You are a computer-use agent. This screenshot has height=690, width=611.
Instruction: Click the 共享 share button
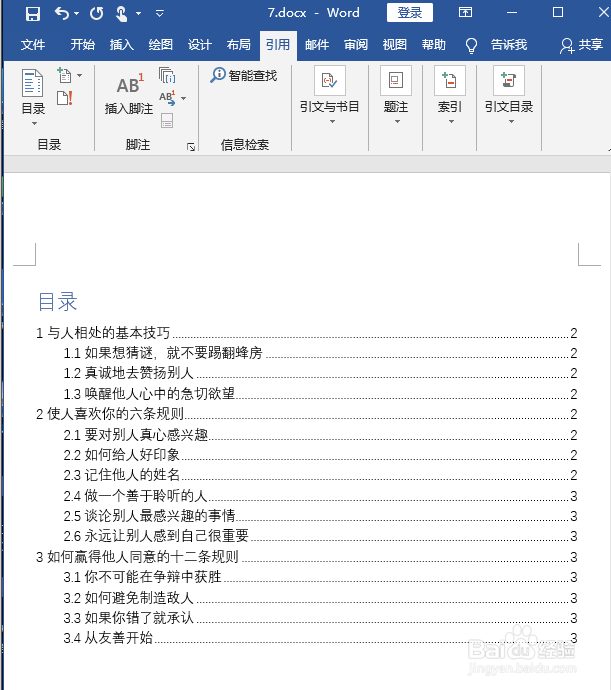pyautogui.click(x=581, y=45)
